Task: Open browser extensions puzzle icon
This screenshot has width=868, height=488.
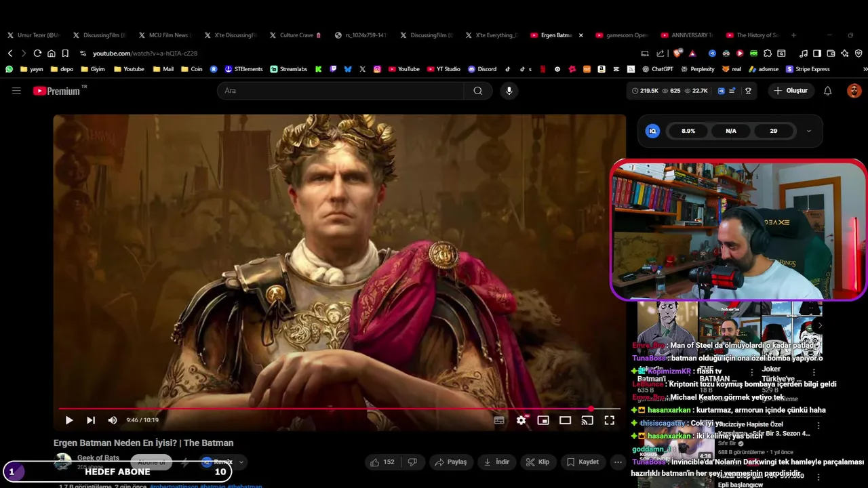Action: coord(768,53)
